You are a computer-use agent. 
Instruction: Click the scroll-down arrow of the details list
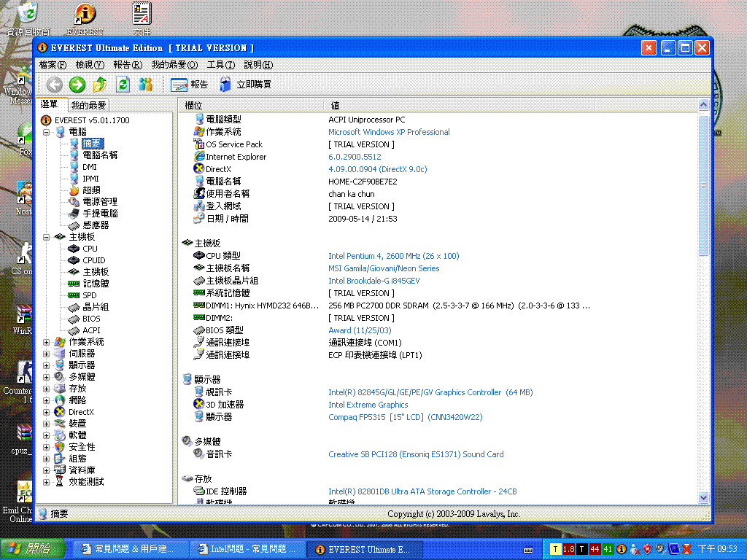(x=703, y=497)
